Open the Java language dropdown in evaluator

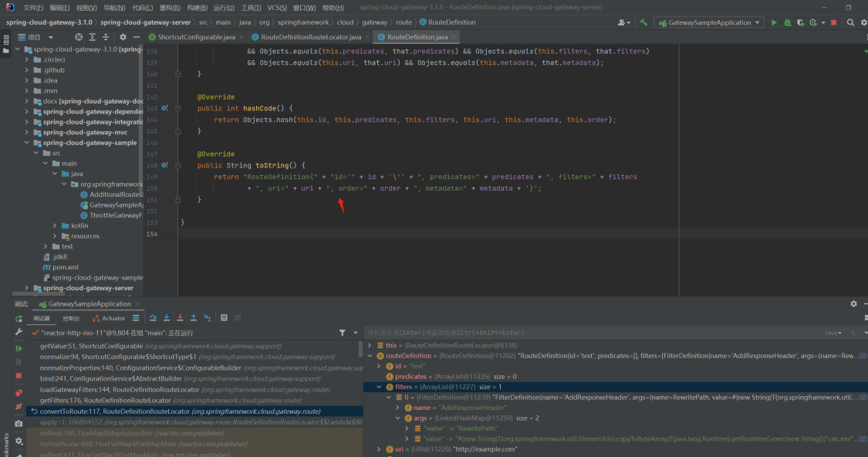(x=833, y=333)
